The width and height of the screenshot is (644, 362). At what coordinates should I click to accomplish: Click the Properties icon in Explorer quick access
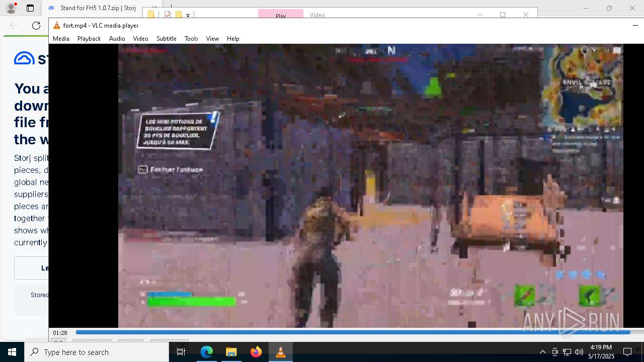click(x=168, y=15)
